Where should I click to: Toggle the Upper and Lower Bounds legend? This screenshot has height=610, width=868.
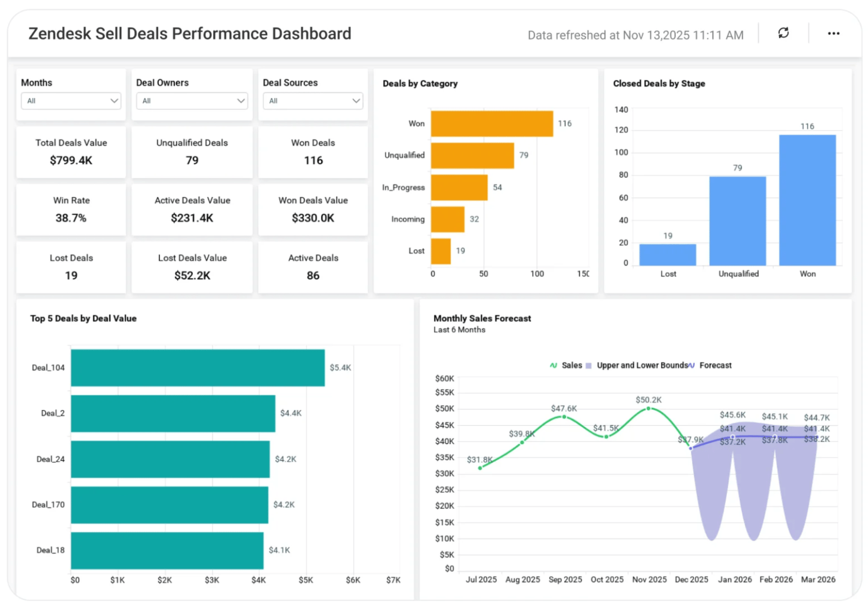(x=637, y=365)
